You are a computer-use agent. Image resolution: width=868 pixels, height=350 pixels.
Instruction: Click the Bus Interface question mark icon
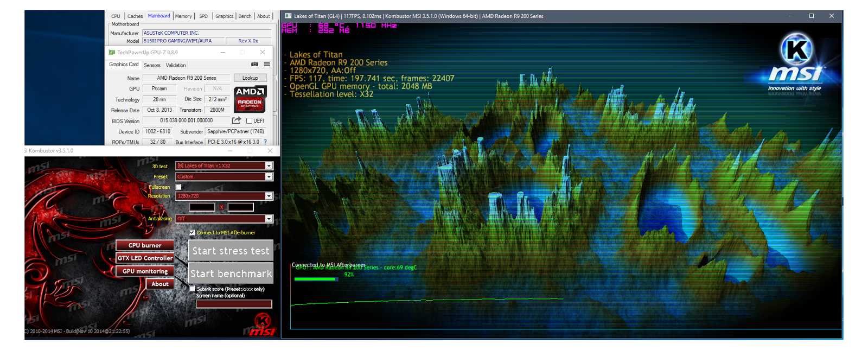coord(265,142)
